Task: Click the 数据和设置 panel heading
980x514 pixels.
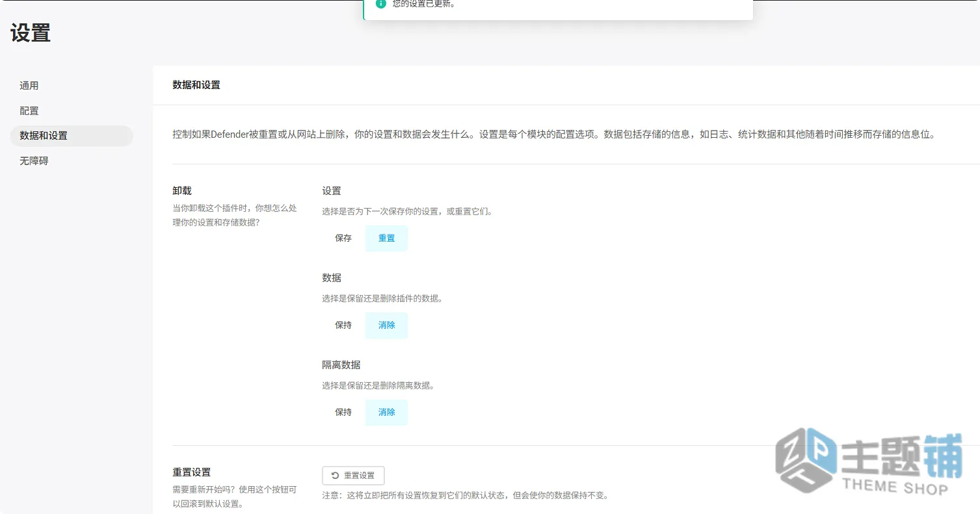Action: pyautogui.click(x=196, y=85)
